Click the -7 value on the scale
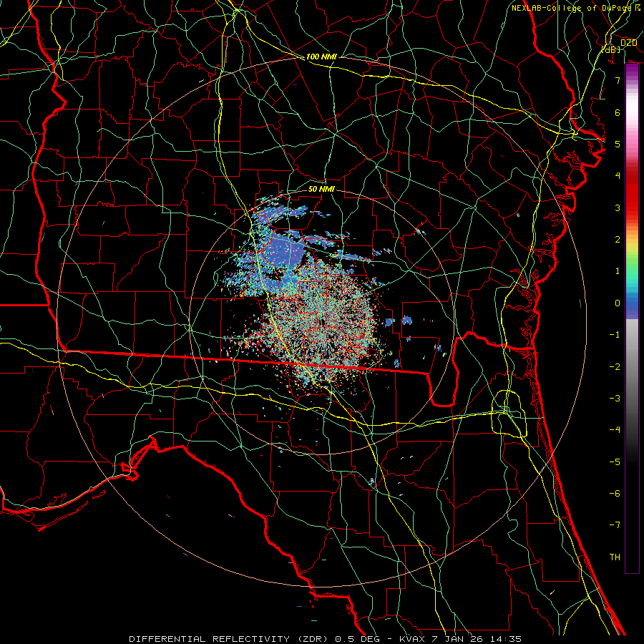Viewport: 644px width, 644px height. (x=615, y=525)
